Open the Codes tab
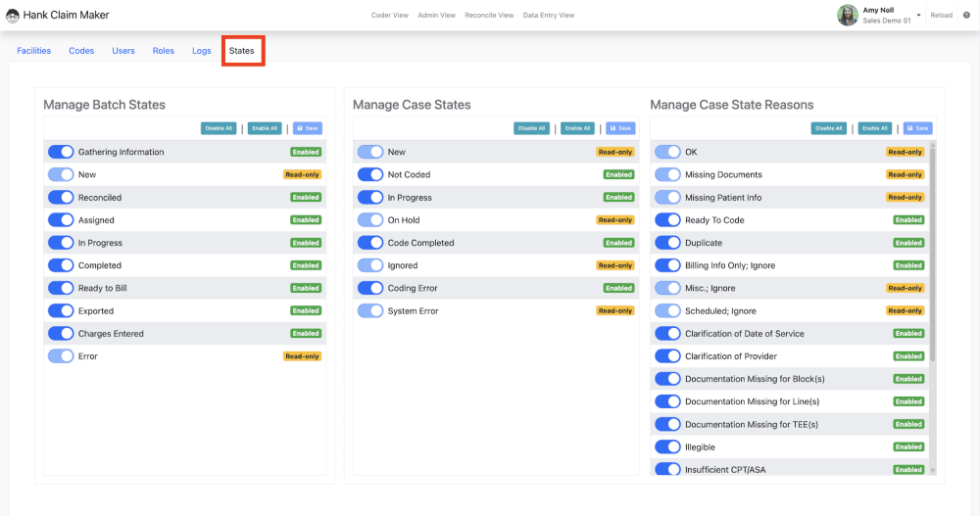This screenshot has width=980, height=516. [81, 51]
